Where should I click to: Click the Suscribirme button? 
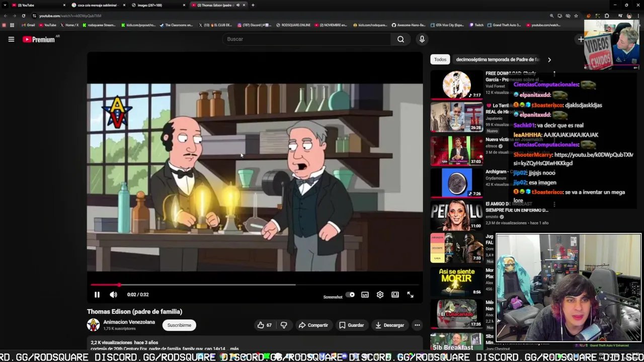coord(179,325)
